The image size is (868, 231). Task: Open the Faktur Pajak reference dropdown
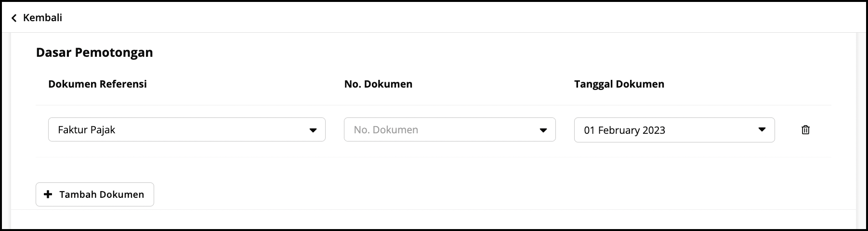(x=186, y=129)
